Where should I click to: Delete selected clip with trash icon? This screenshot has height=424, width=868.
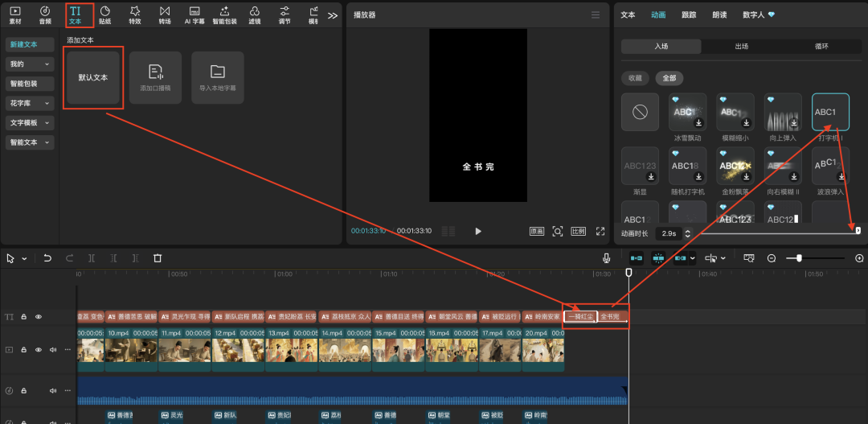pos(158,258)
